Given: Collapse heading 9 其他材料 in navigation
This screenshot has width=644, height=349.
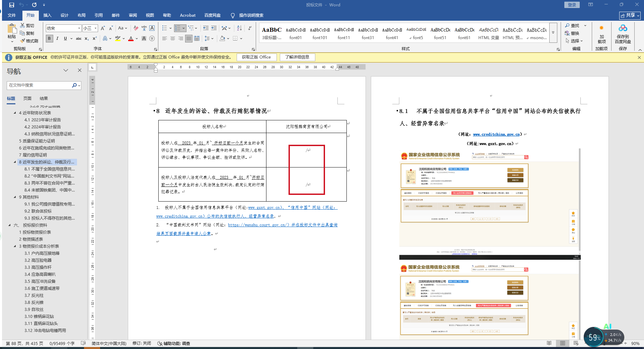Looking at the screenshot, I should [15, 197].
